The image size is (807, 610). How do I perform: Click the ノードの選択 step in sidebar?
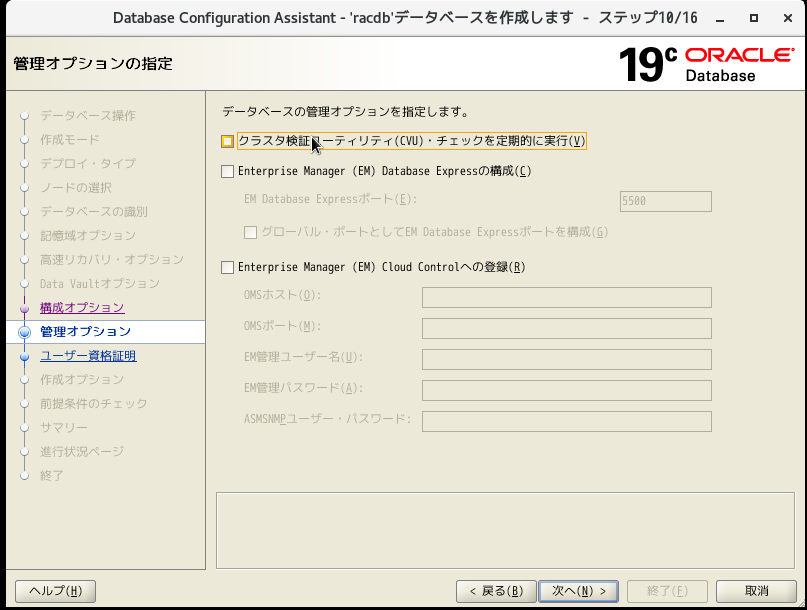[x=76, y=187]
